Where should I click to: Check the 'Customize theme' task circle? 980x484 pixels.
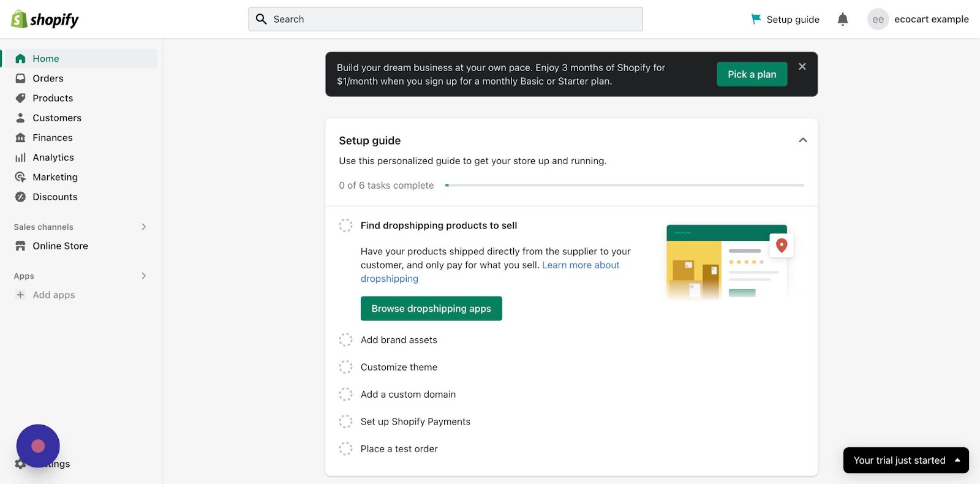(x=345, y=367)
